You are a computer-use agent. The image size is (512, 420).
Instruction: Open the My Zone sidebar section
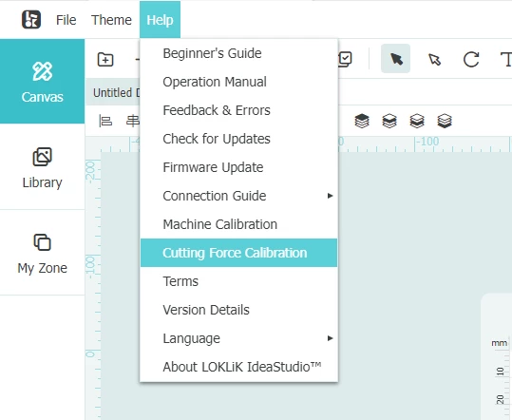pyautogui.click(x=42, y=253)
